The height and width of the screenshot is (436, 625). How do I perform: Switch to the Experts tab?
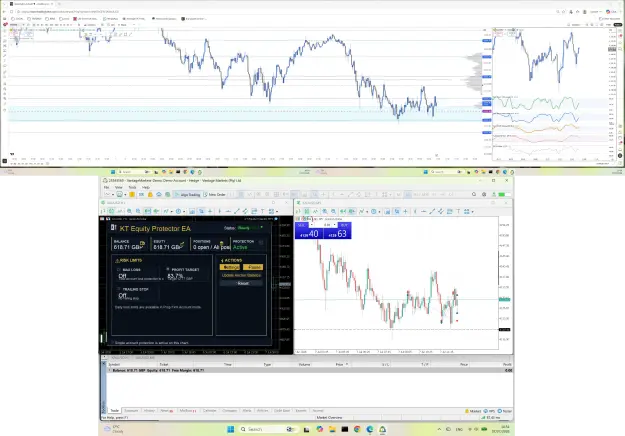(x=301, y=410)
